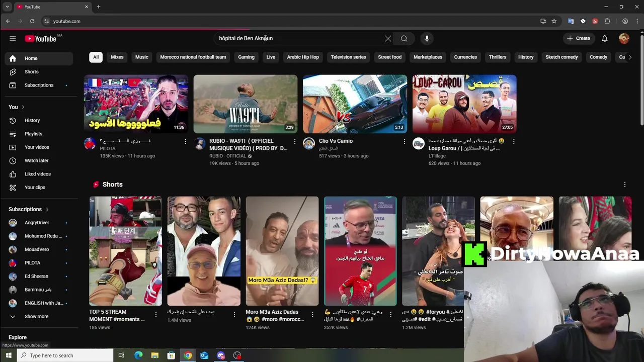Select the Marketplaces chip
The width and height of the screenshot is (644, 362).
[428, 57]
